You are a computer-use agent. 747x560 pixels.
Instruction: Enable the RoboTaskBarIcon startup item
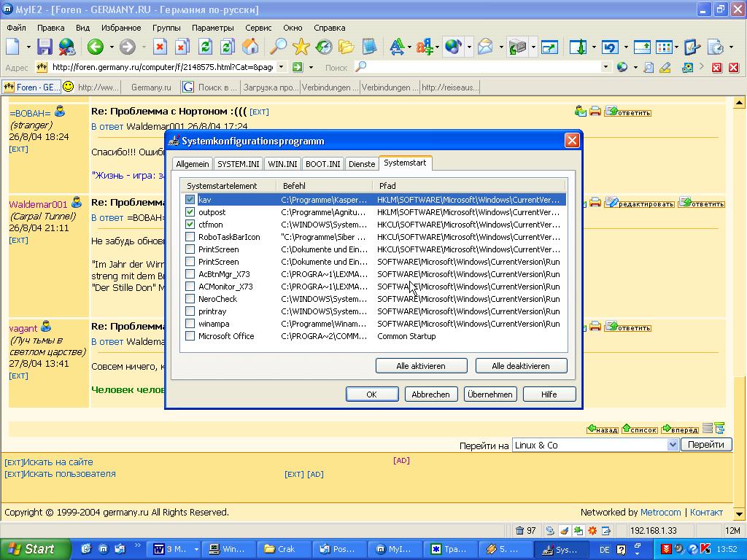(190, 237)
